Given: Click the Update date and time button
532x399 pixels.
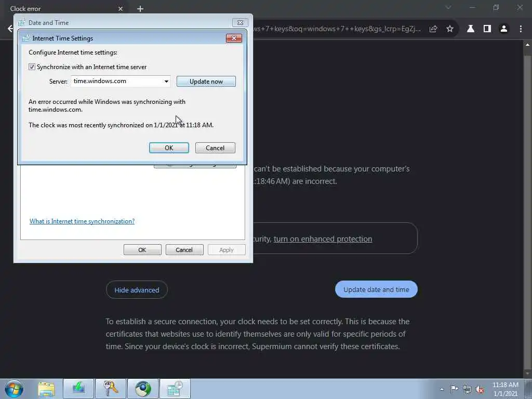Looking at the screenshot, I should 376,289.
